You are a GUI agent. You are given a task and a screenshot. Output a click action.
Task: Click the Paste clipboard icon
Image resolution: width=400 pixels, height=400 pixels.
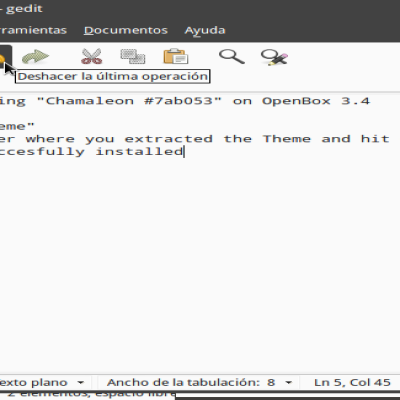(x=176, y=56)
